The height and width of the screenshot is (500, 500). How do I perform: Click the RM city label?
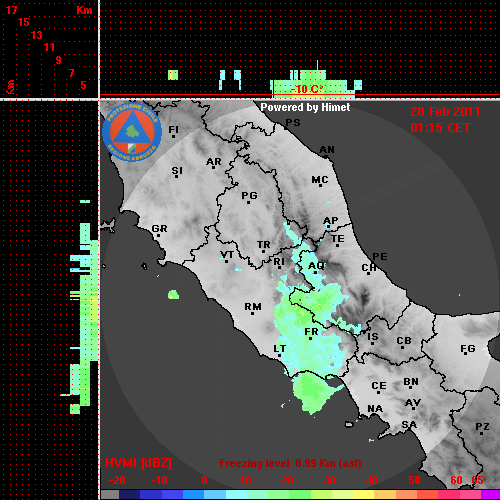(253, 306)
